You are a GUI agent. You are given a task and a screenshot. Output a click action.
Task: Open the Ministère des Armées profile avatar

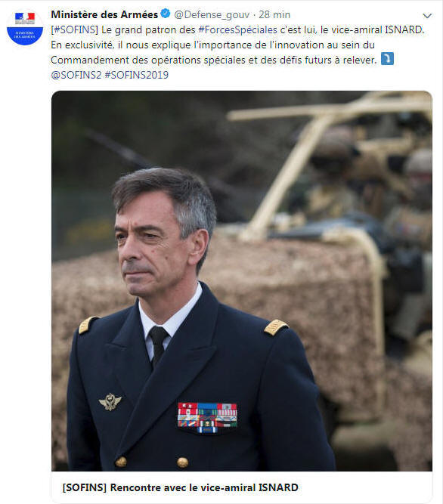tap(25, 27)
